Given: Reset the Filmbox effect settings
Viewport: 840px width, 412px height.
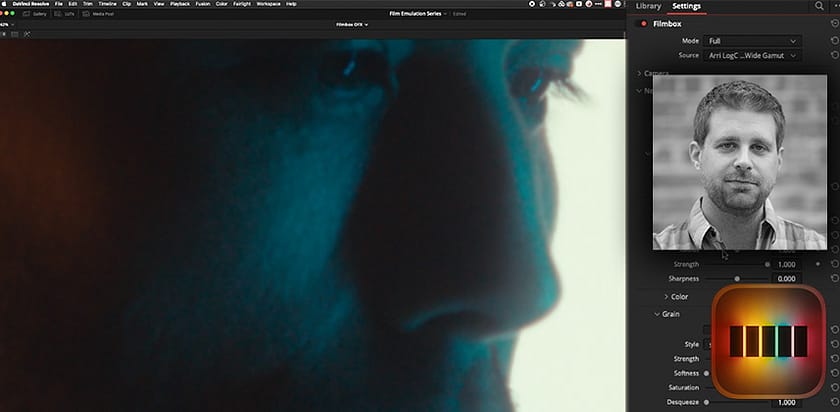Looking at the screenshot, I should (x=834, y=24).
